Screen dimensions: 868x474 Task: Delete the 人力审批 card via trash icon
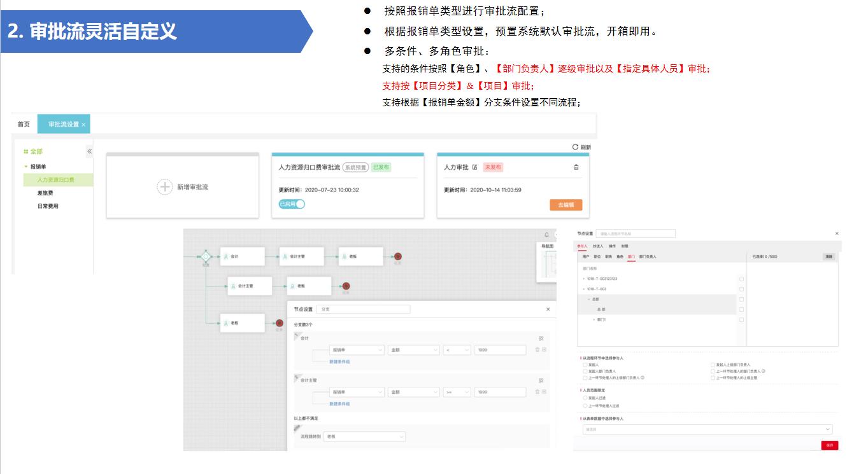(576, 167)
